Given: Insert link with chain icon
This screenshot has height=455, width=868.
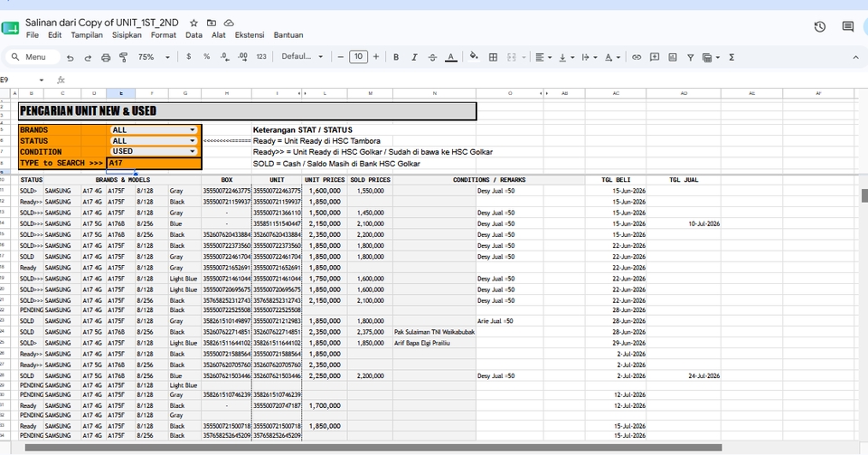Looking at the screenshot, I should click(637, 57).
